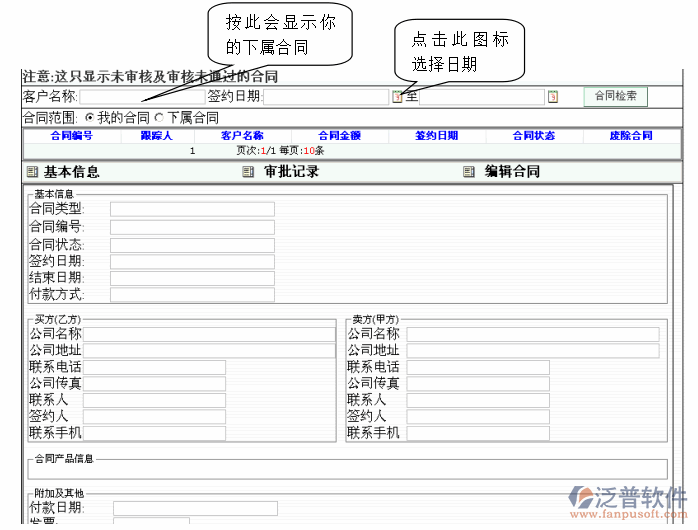Click the 付款方式 field
The image size is (698, 530).
192,295
